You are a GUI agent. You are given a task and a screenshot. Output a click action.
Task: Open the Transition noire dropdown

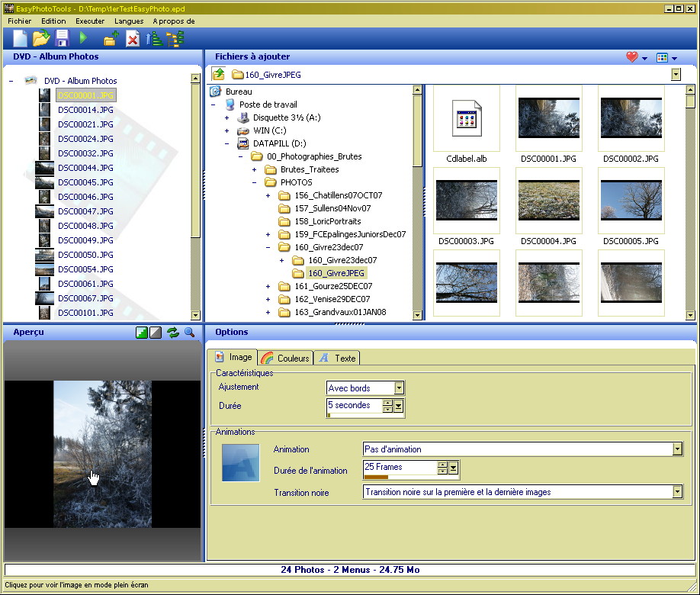(677, 492)
